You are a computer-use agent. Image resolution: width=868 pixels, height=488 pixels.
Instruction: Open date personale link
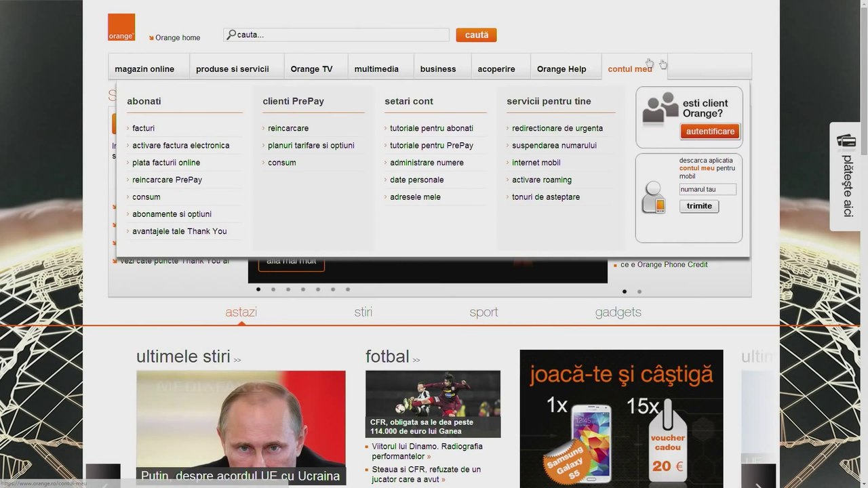[417, 180]
